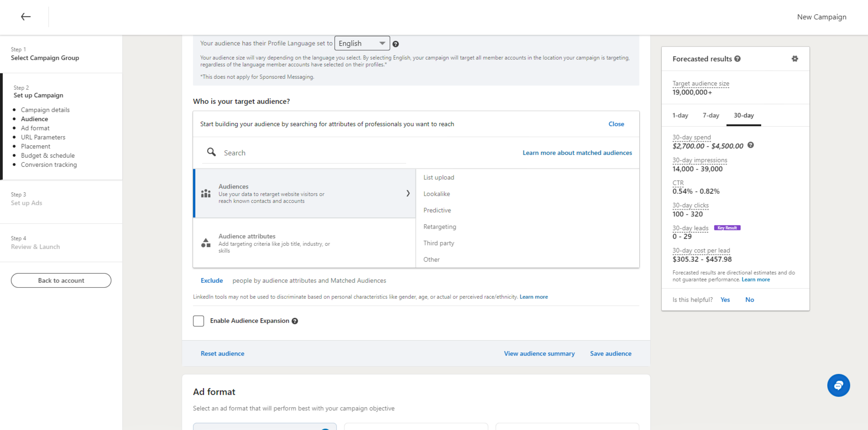Click the back arrow icon

(26, 17)
